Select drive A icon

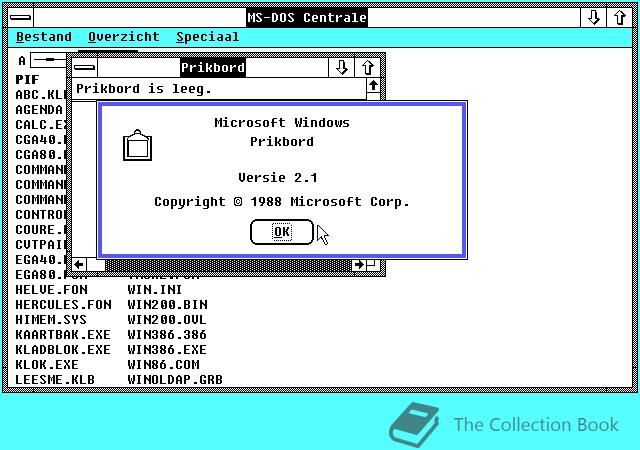tap(41, 61)
